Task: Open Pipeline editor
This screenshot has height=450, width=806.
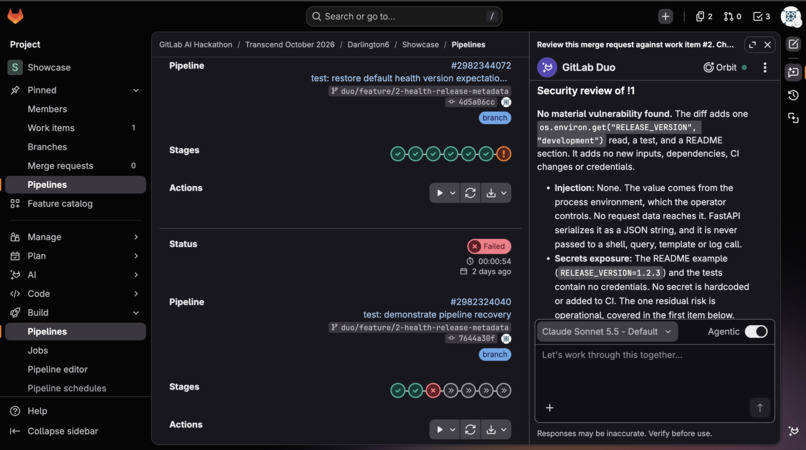Action: [x=76, y=369]
